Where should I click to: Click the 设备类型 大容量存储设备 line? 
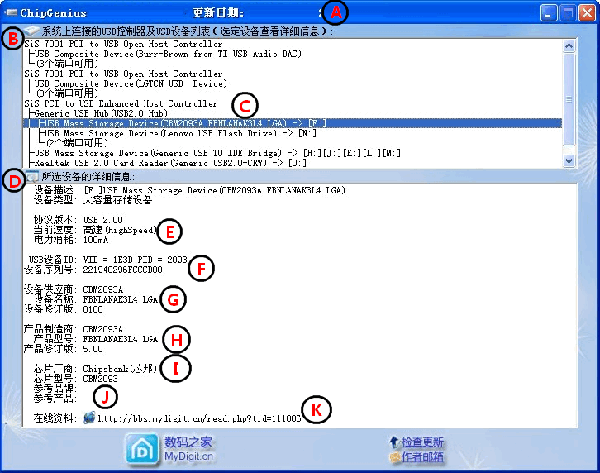(x=93, y=199)
